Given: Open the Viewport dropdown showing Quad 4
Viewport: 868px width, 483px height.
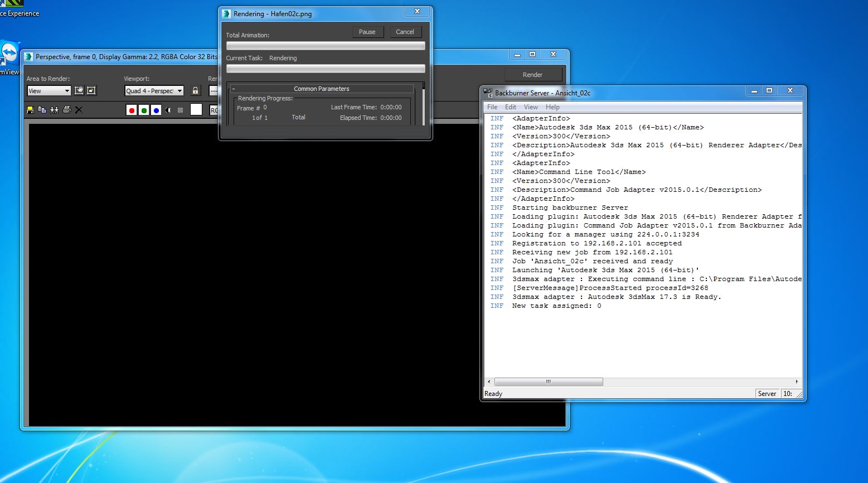Looking at the screenshot, I should (154, 91).
